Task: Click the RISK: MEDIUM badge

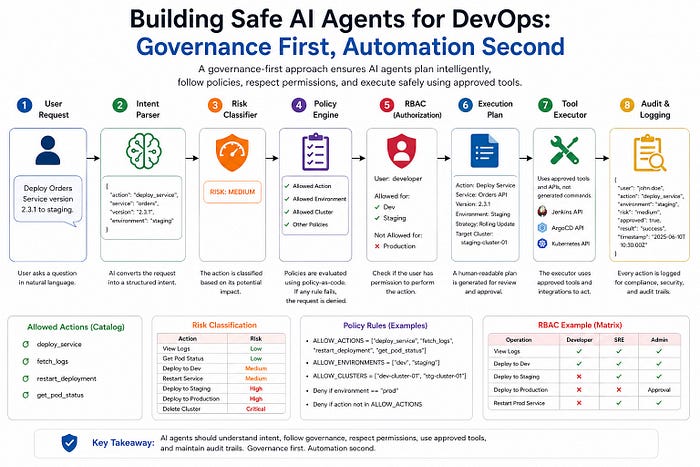Action: coord(232,192)
